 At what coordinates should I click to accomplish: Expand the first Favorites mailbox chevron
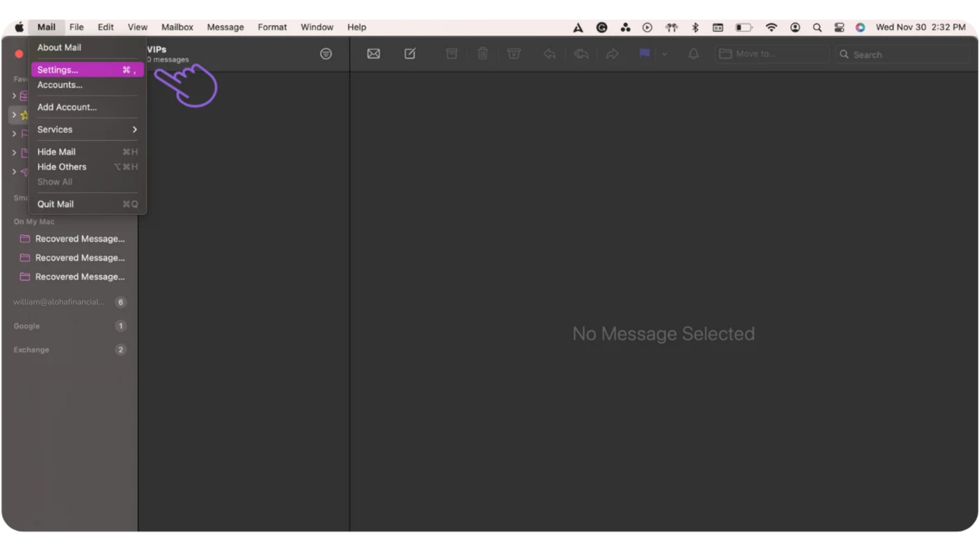(14, 96)
